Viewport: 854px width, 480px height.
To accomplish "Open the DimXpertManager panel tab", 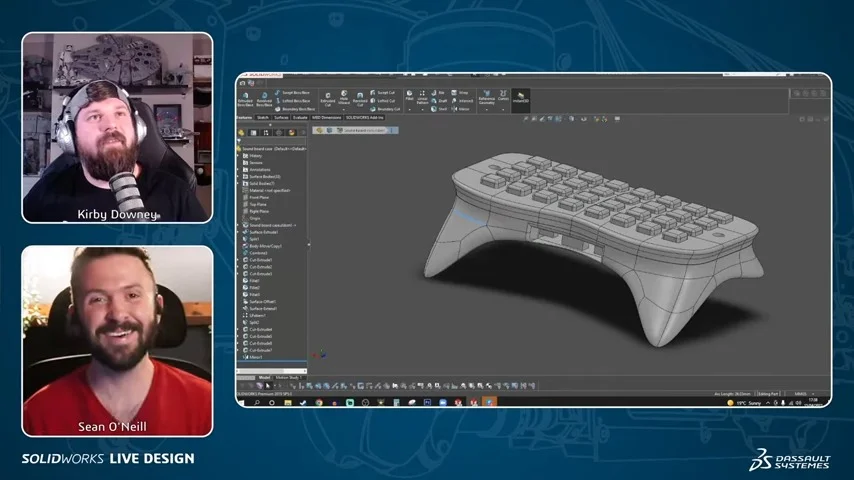I will point(279,132).
